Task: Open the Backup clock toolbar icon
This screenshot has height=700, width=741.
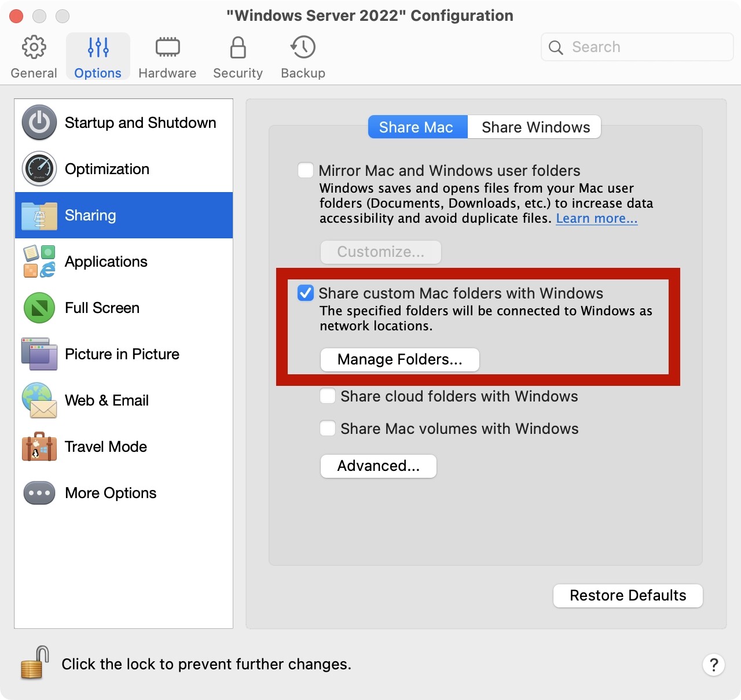Action: pyautogui.click(x=303, y=47)
